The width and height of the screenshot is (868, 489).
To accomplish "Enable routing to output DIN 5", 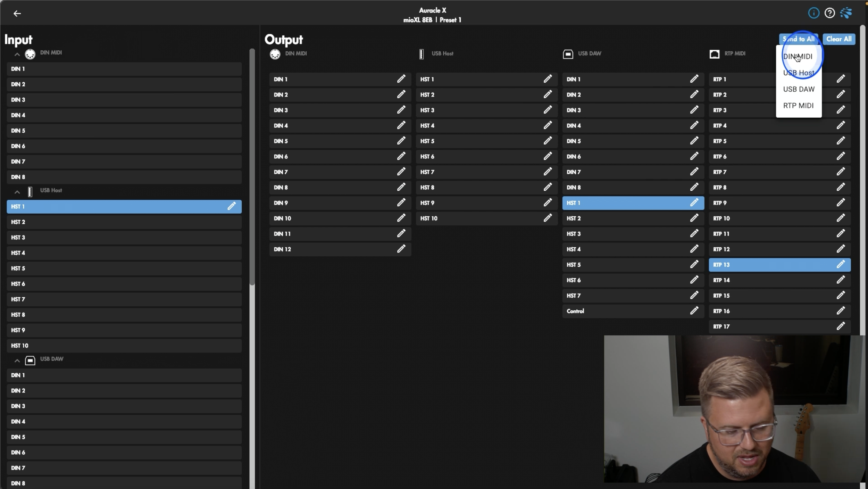I will [330, 141].
